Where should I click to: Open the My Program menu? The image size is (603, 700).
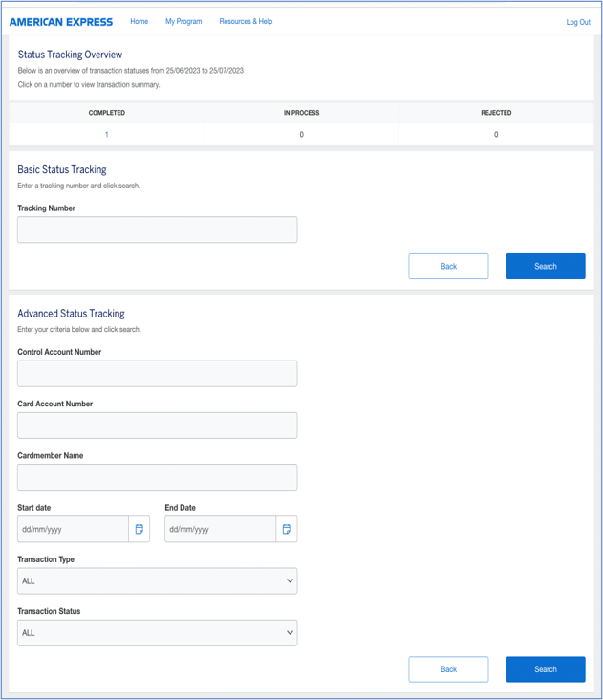point(183,21)
